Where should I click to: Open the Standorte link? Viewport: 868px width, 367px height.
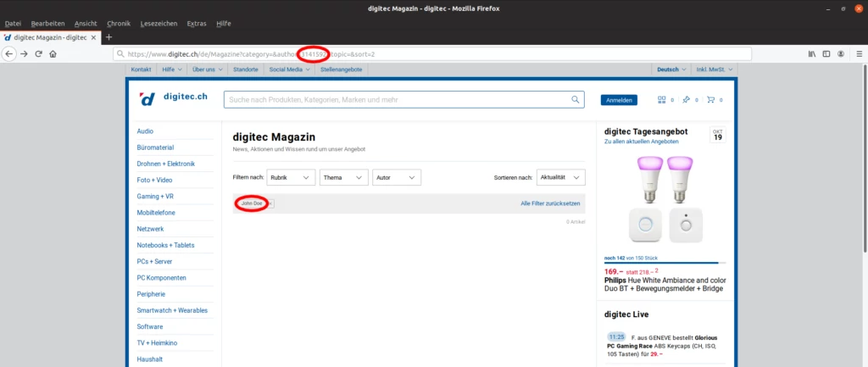(246, 70)
